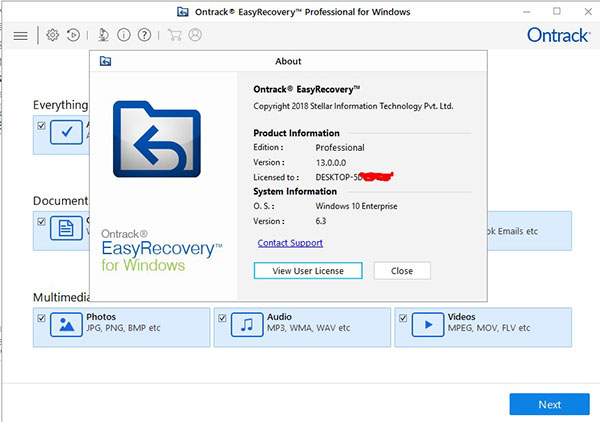Screen dimensions: 600x422
Task: Click View User License button
Action: [308, 271]
